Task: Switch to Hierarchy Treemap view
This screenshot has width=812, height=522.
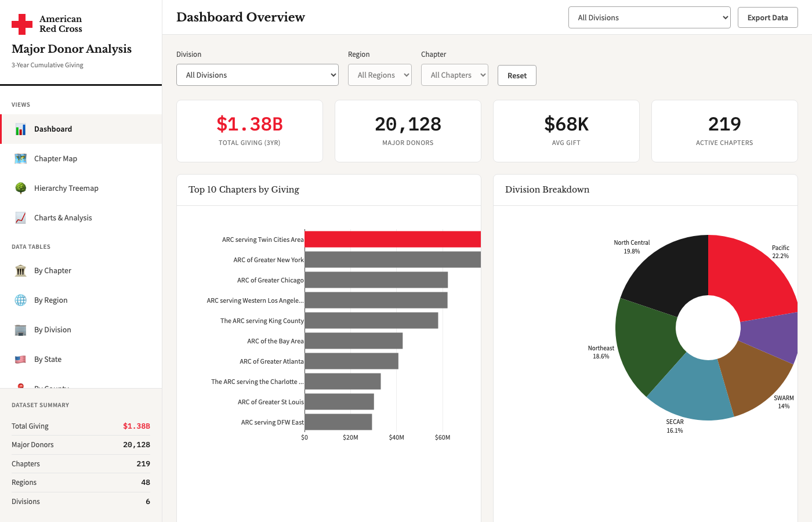Action: pos(81,188)
